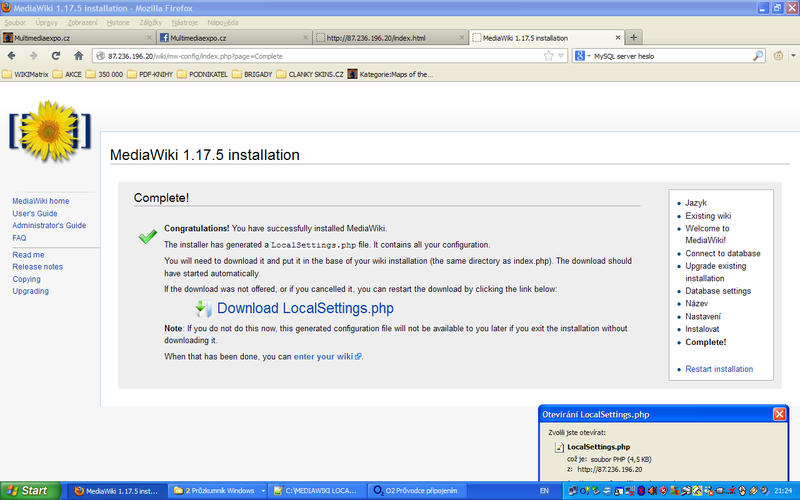Open the Soubor menu
Image resolution: width=800 pixels, height=500 pixels.
[x=15, y=22]
